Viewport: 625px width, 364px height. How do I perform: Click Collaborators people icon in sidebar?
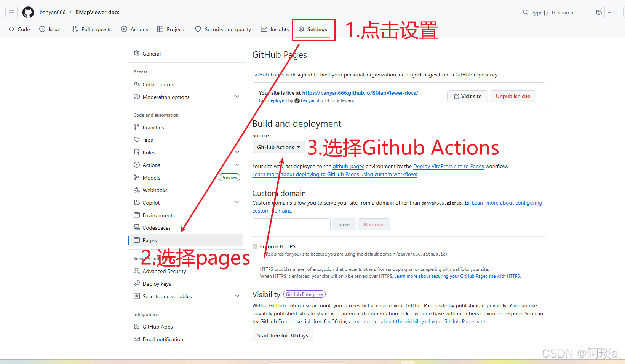pyautogui.click(x=137, y=84)
